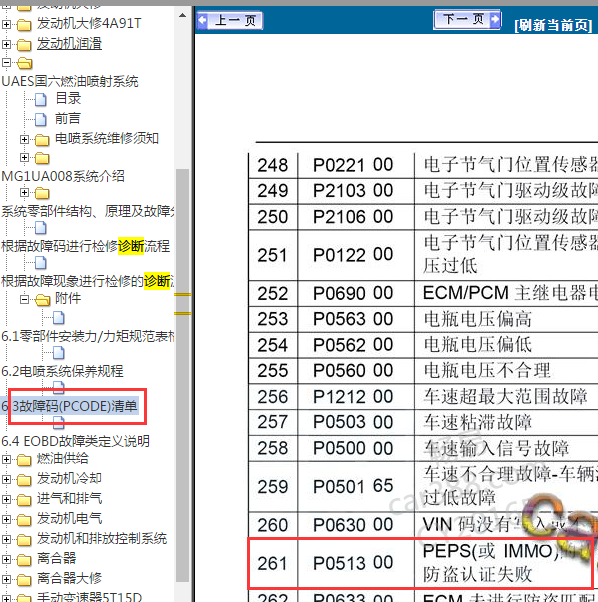This screenshot has width=598, height=602.
Task: Click the page icon above 6.1零部件安装力
Action: (x=58, y=318)
